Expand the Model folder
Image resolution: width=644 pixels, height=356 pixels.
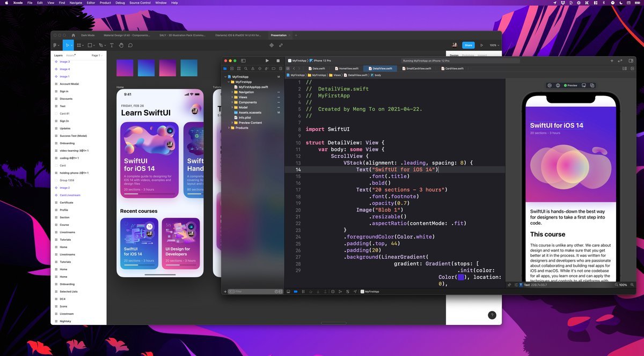click(x=232, y=107)
